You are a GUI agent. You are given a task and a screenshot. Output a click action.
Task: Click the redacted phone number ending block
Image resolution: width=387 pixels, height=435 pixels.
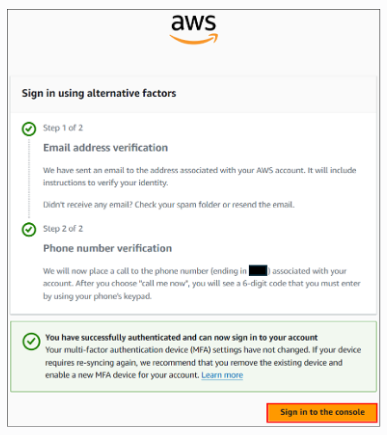click(258, 271)
